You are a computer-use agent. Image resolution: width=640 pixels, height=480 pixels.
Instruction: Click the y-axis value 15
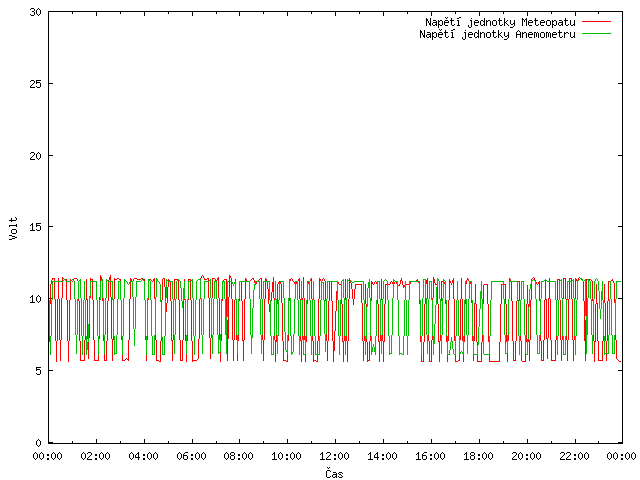pos(36,227)
